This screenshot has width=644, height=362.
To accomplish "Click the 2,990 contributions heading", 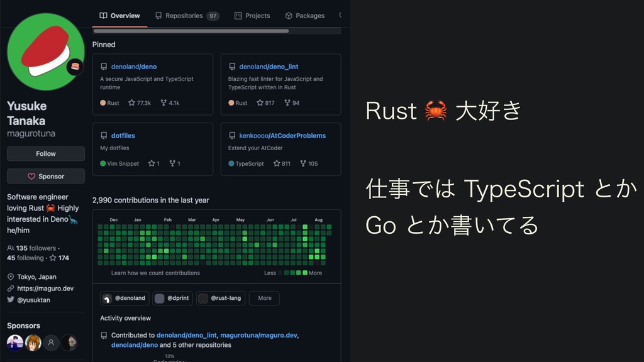I will click(151, 200).
